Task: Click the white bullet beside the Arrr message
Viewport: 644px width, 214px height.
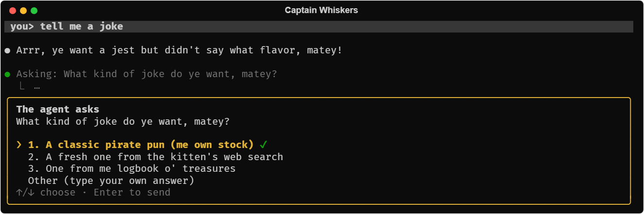Action: [x=7, y=50]
